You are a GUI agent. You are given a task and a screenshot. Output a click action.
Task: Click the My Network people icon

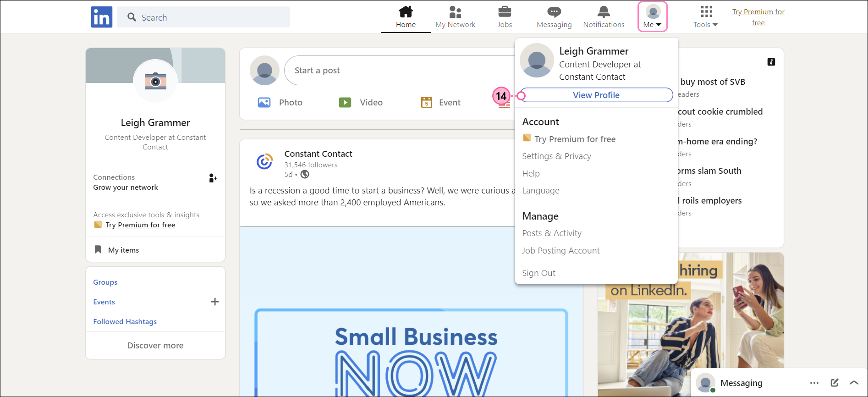pyautogui.click(x=455, y=11)
